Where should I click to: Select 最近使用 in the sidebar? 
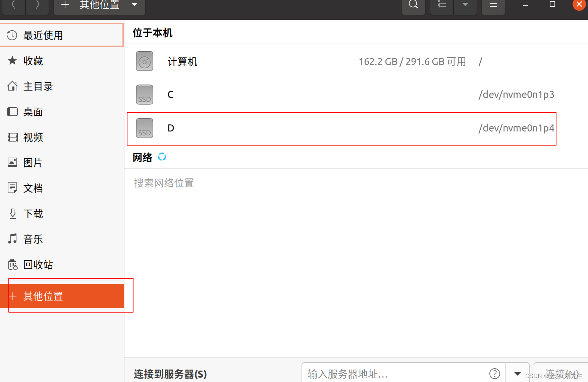43,35
